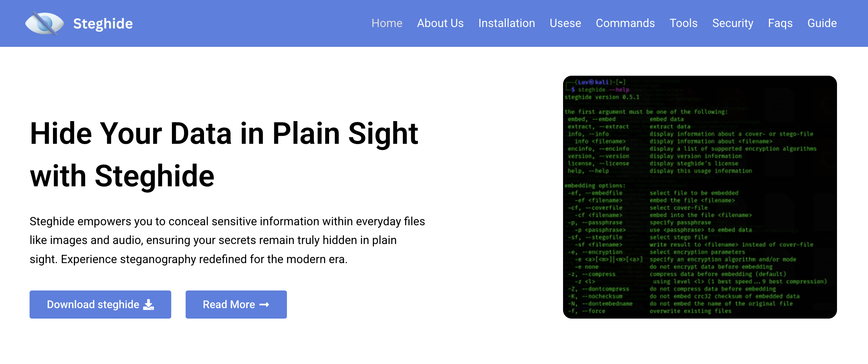
Task: View the Faqs page
Action: [780, 23]
